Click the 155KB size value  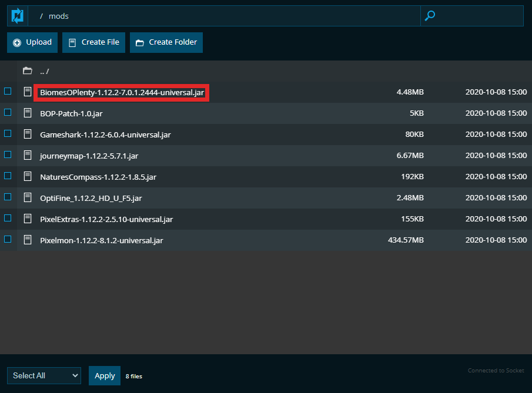tap(412, 219)
